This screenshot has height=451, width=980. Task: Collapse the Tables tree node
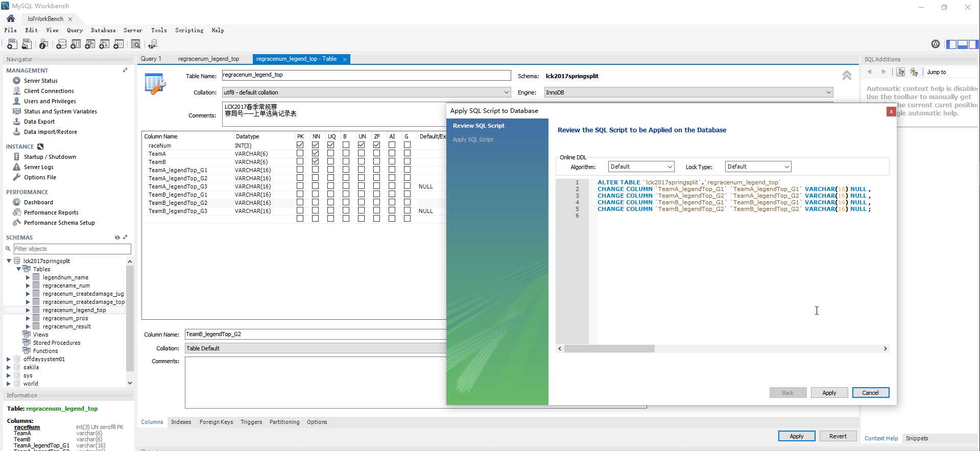pos(18,269)
